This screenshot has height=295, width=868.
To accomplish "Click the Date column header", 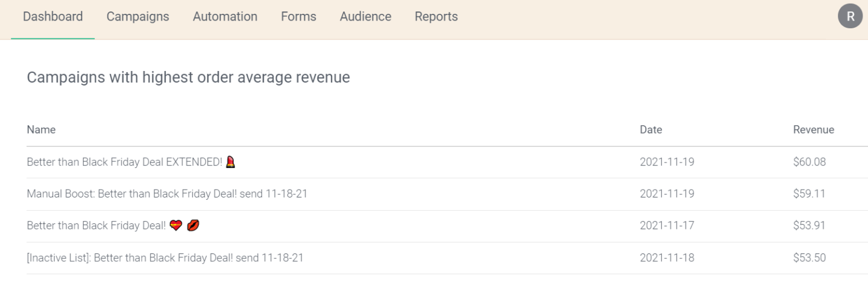I will [x=651, y=129].
